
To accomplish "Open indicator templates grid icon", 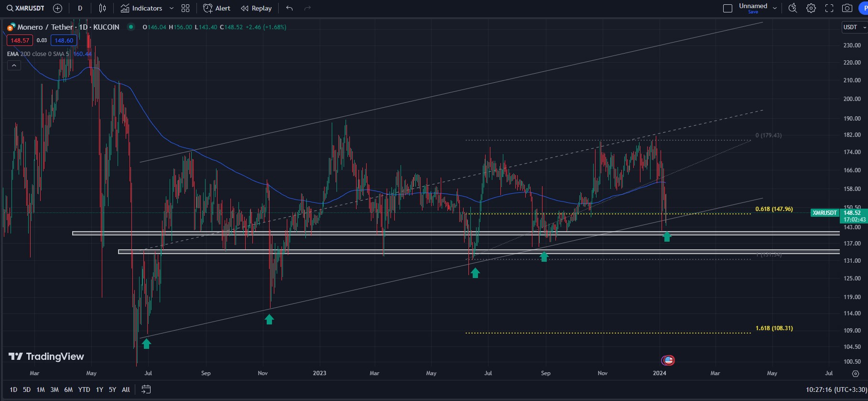I will [185, 8].
